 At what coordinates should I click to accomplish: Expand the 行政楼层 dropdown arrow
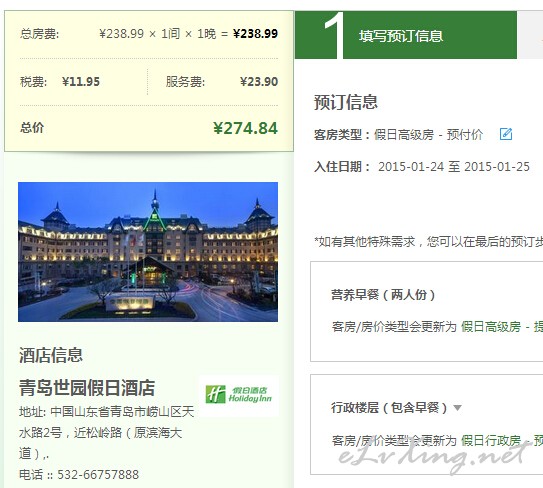pyautogui.click(x=457, y=408)
